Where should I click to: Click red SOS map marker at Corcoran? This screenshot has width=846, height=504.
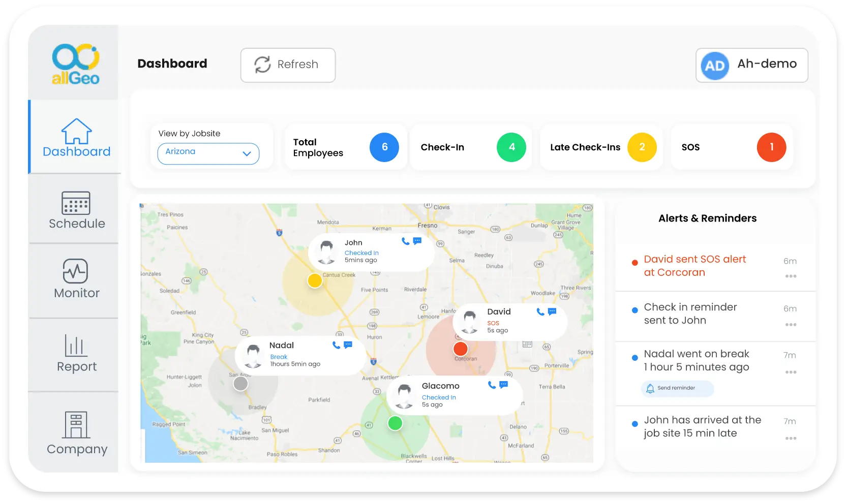(x=460, y=349)
